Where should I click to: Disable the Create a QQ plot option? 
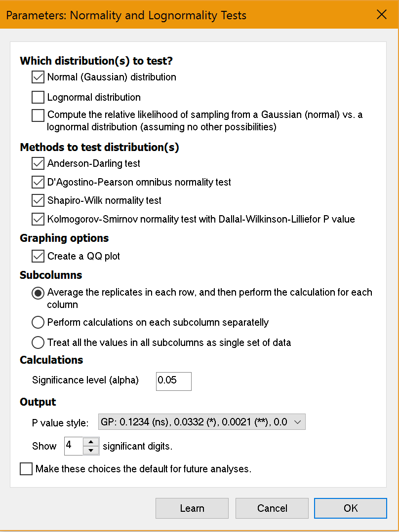(x=38, y=256)
